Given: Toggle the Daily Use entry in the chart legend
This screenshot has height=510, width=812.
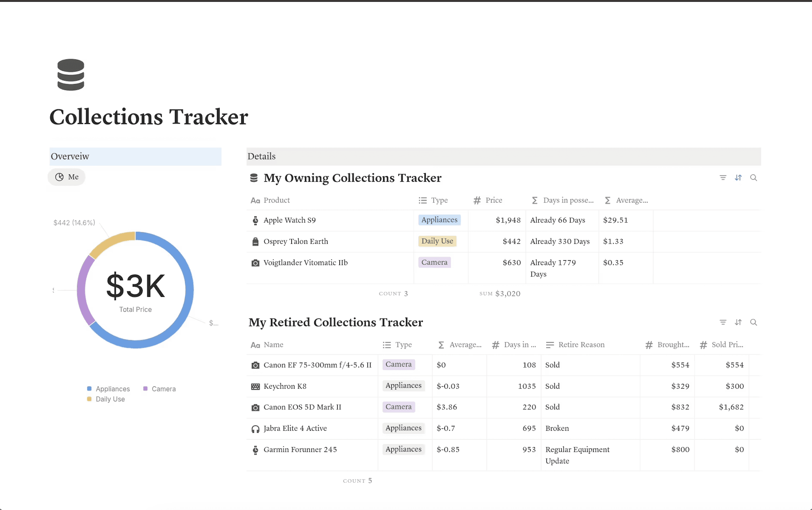Looking at the screenshot, I should tap(106, 399).
